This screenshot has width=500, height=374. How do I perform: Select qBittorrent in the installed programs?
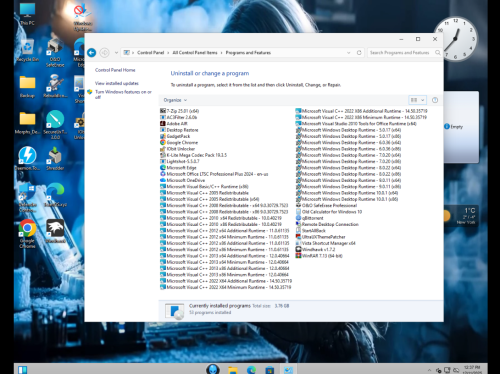[x=309, y=218]
